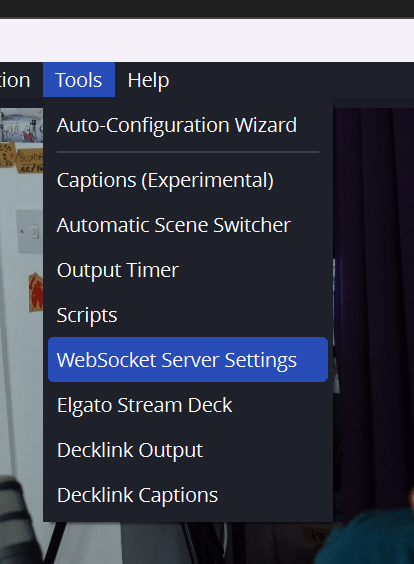Screen dimensions: 414x564
Task: Choose WebSocket Server Settings
Action: pyautogui.click(x=188, y=360)
